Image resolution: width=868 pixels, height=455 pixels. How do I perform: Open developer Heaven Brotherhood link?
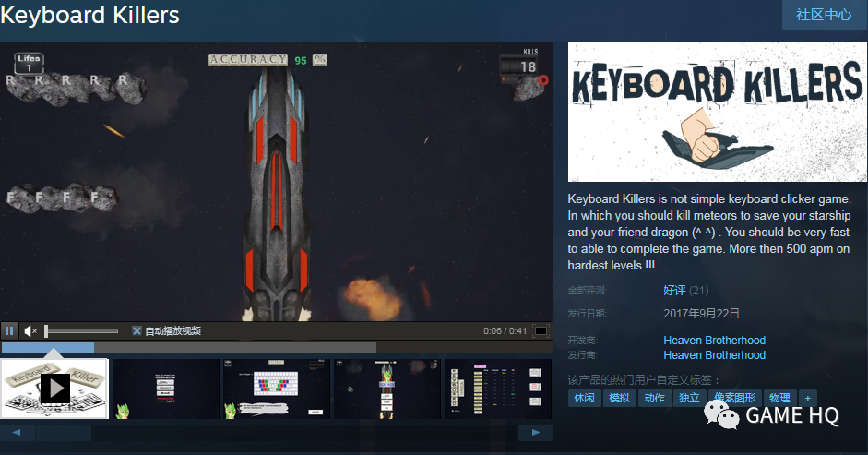point(714,341)
